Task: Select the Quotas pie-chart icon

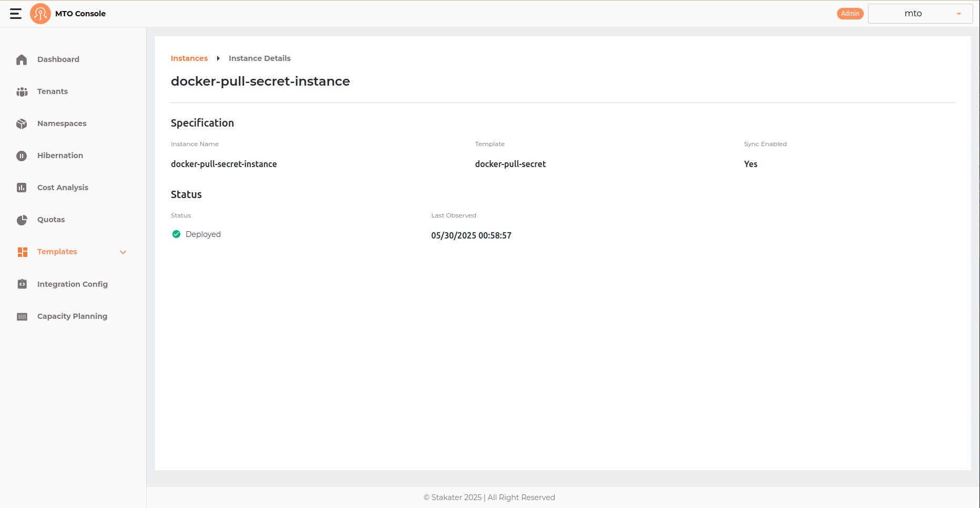Action: point(21,220)
